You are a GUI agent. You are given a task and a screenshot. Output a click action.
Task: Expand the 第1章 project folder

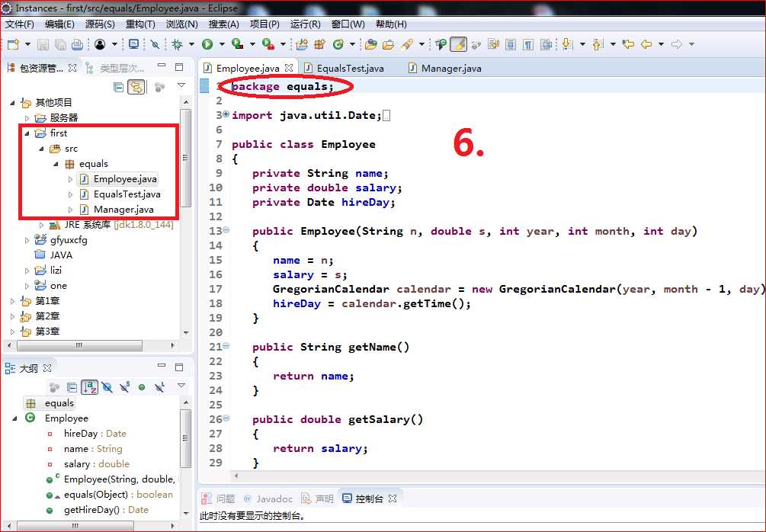(13, 301)
